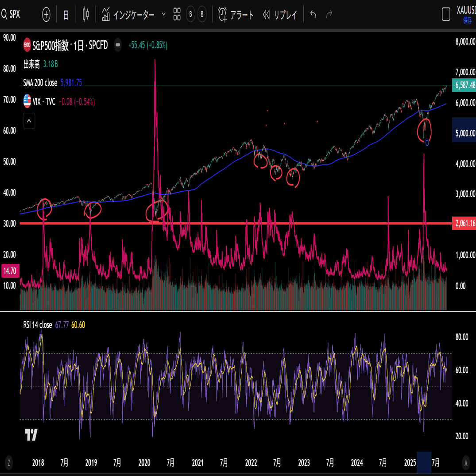Select the VIX · TVC legend entry
The width and height of the screenshot is (476, 476).
point(44,101)
